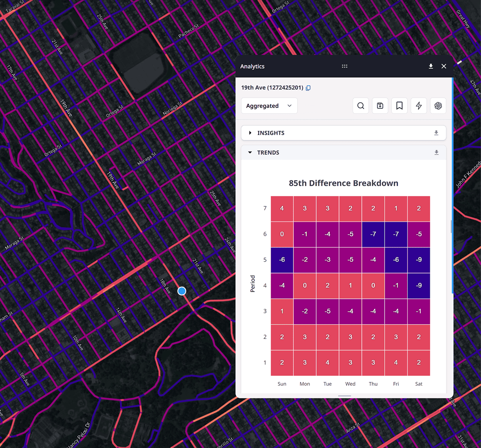Select the Sun period 4 cell

click(x=282, y=286)
